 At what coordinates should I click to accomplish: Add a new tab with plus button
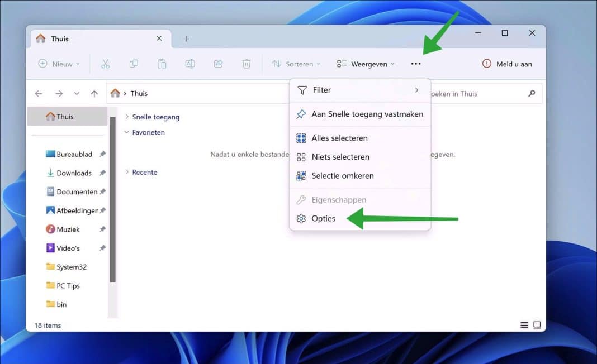pyautogui.click(x=186, y=39)
